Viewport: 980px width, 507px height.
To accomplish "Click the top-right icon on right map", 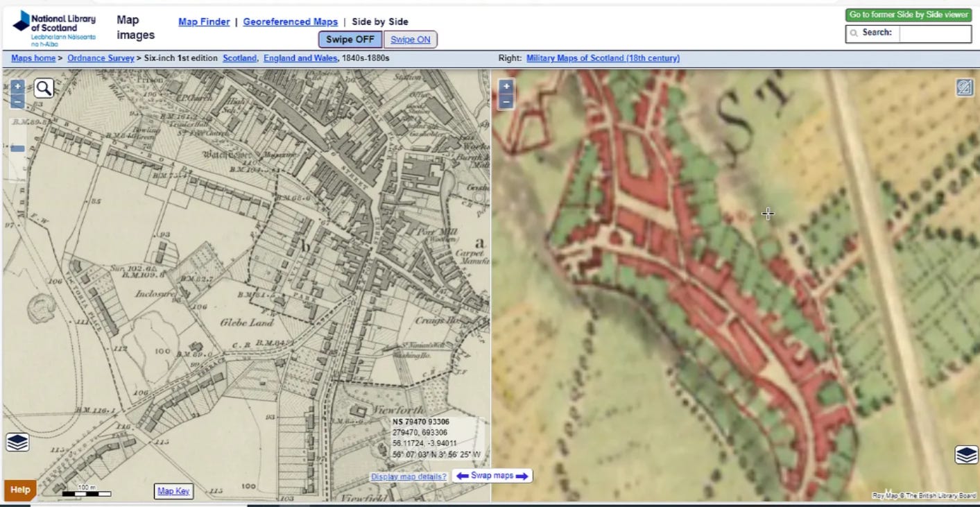I will (965, 87).
